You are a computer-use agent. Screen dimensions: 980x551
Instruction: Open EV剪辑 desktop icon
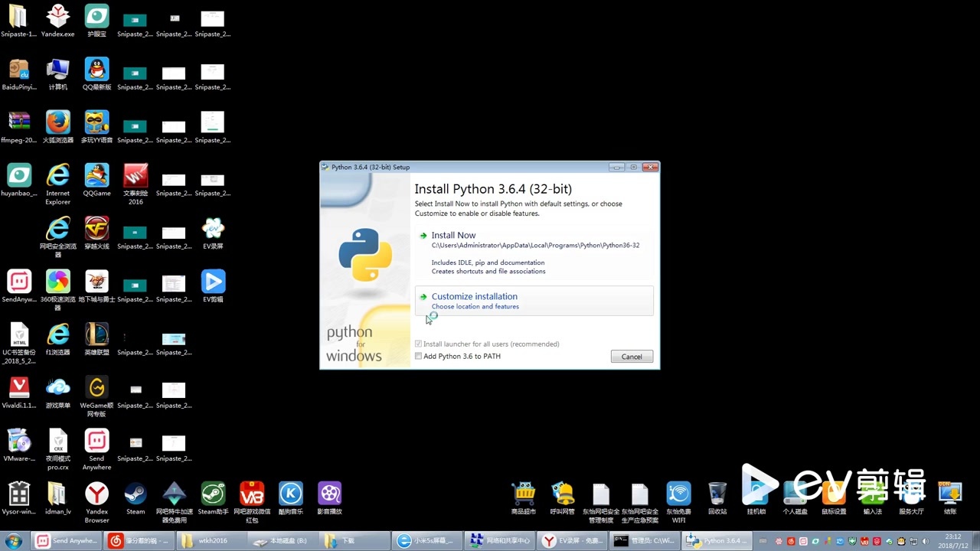213,286
